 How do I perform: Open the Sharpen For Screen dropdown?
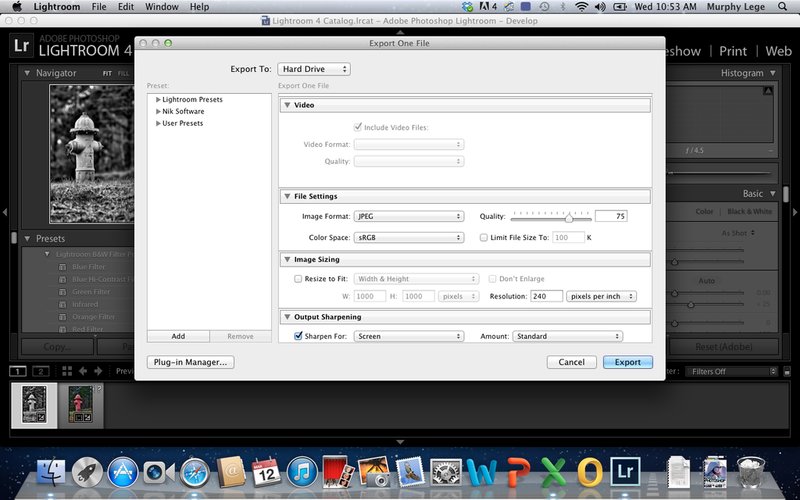(x=409, y=336)
